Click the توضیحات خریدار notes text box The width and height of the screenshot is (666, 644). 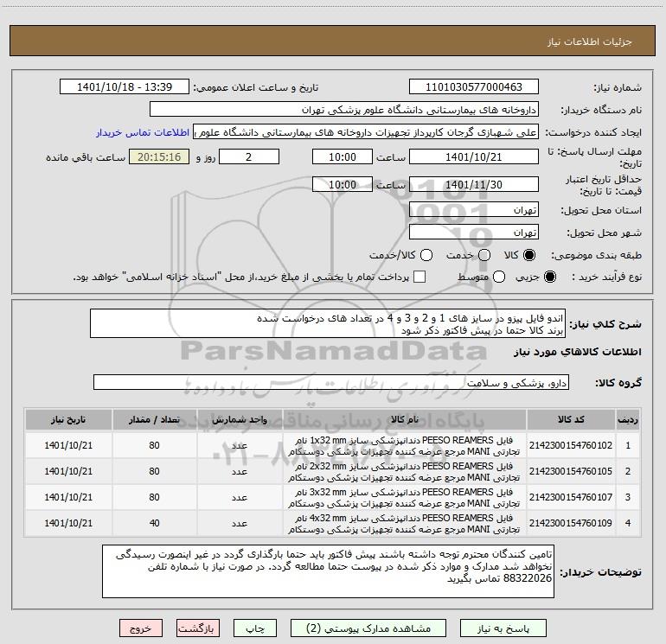[x=328, y=571]
